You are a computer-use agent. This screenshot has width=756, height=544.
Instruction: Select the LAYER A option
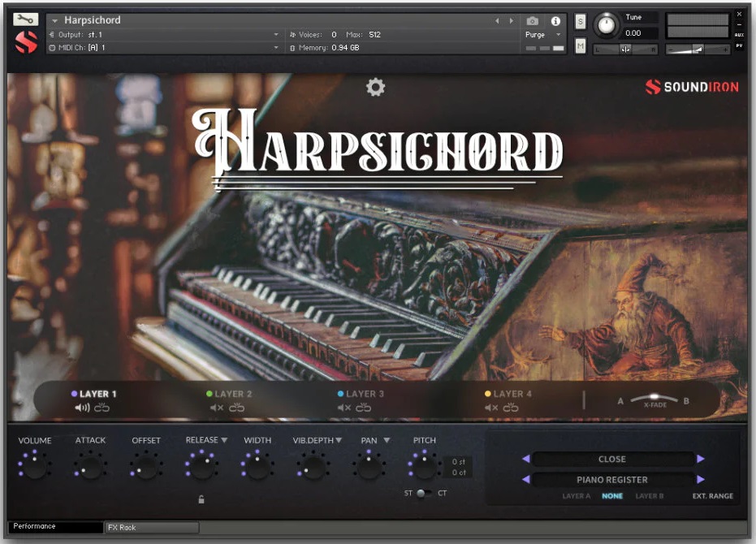click(577, 496)
